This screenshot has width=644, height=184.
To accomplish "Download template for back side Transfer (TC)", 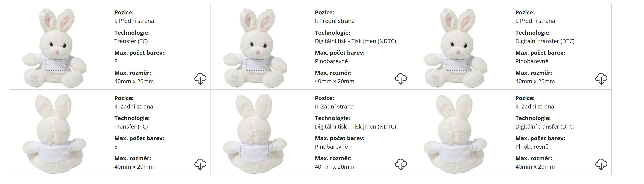I will tap(200, 164).
